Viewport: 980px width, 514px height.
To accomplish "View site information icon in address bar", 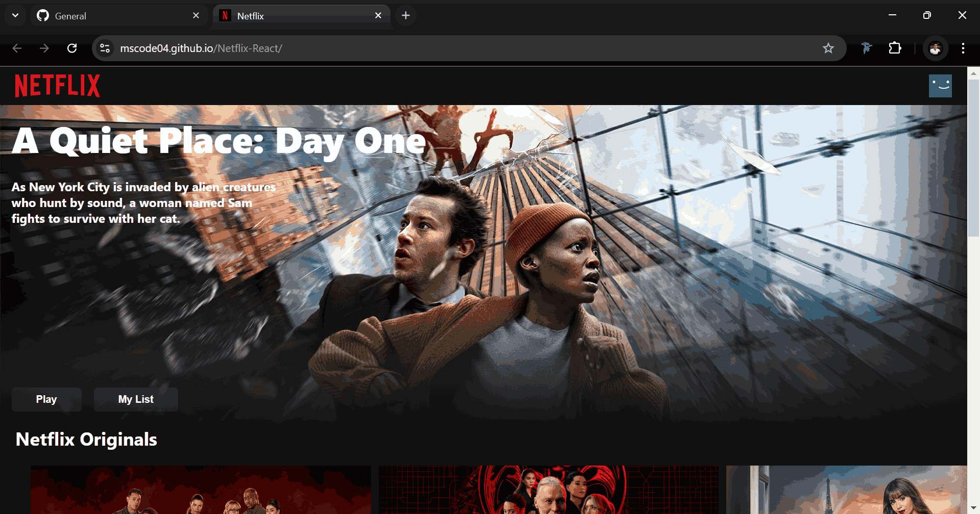I will pos(105,48).
